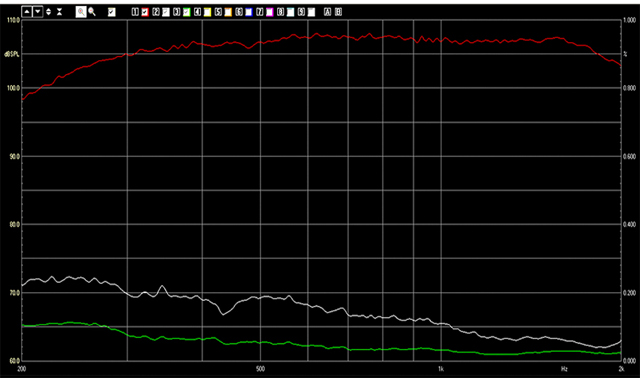Toggle the magenta curve 7 checkbox
This screenshot has height=378, width=640.
[x=270, y=12]
